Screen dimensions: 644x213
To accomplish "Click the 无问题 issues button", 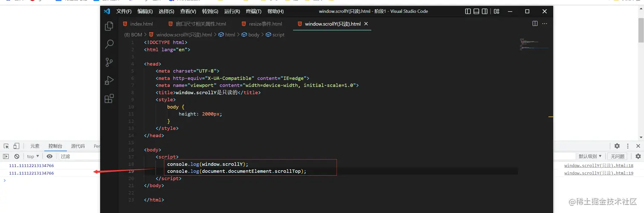I will click(617, 156).
